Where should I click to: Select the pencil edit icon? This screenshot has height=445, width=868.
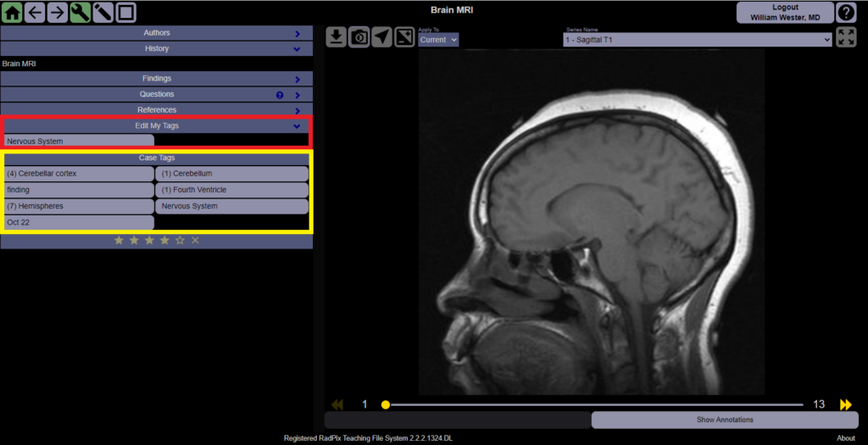pyautogui.click(x=103, y=12)
